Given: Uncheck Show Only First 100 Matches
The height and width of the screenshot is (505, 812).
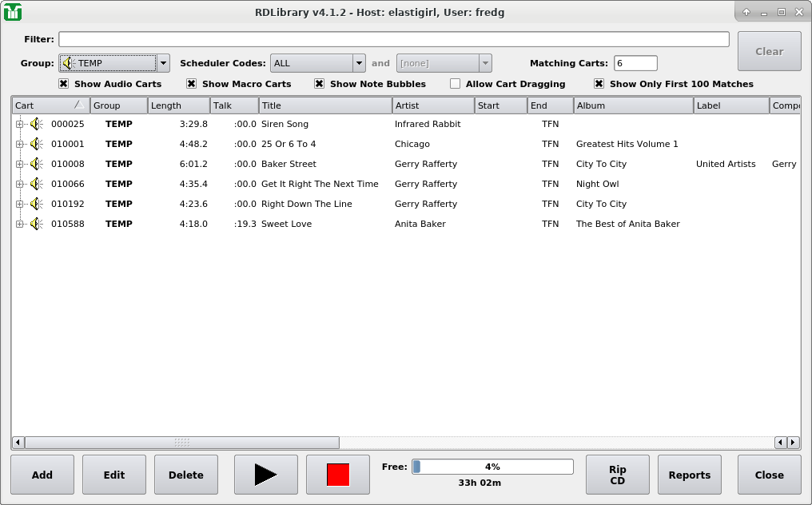Looking at the screenshot, I should pyautogui.click(x=599, y=84).
